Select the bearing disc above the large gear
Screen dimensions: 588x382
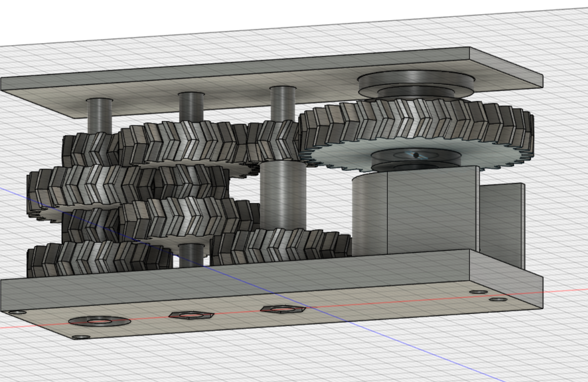pyautogui.click(x=416, y=84)
